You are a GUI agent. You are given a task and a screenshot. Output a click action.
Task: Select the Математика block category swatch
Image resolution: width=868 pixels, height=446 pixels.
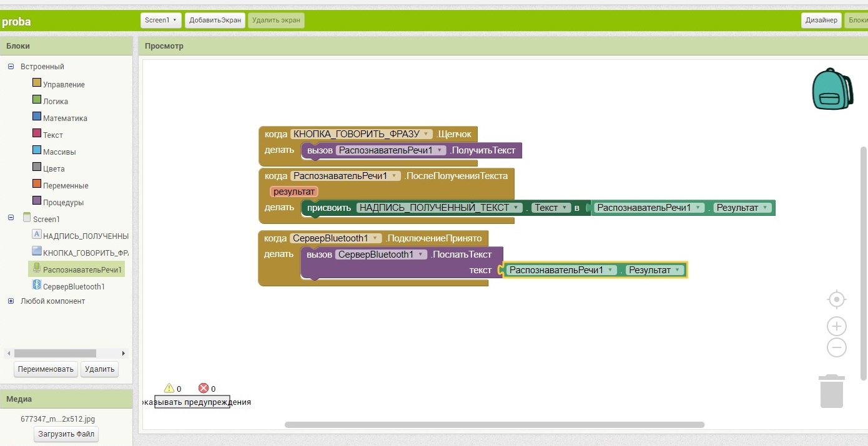tap(36, 117)
